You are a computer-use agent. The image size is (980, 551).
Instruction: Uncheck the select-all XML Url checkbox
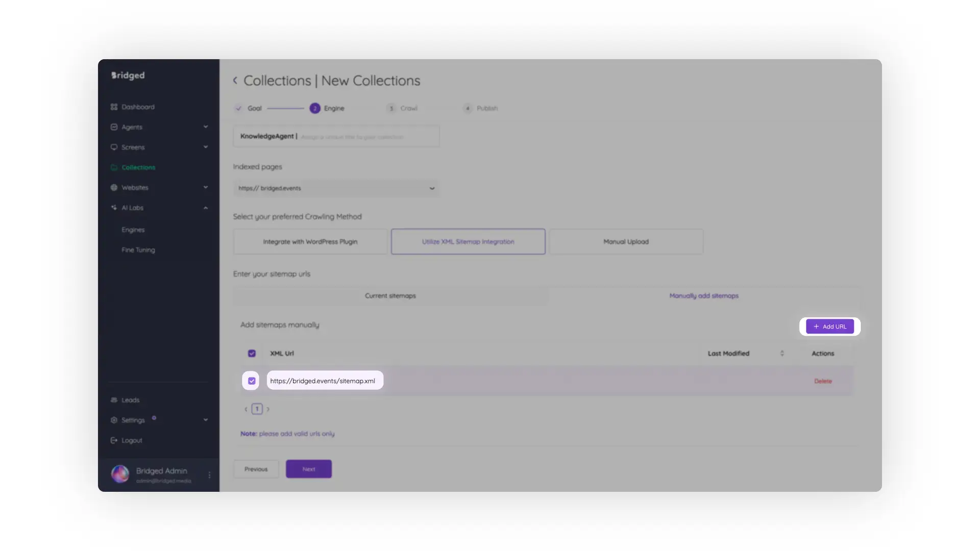(x=252, y=353)
